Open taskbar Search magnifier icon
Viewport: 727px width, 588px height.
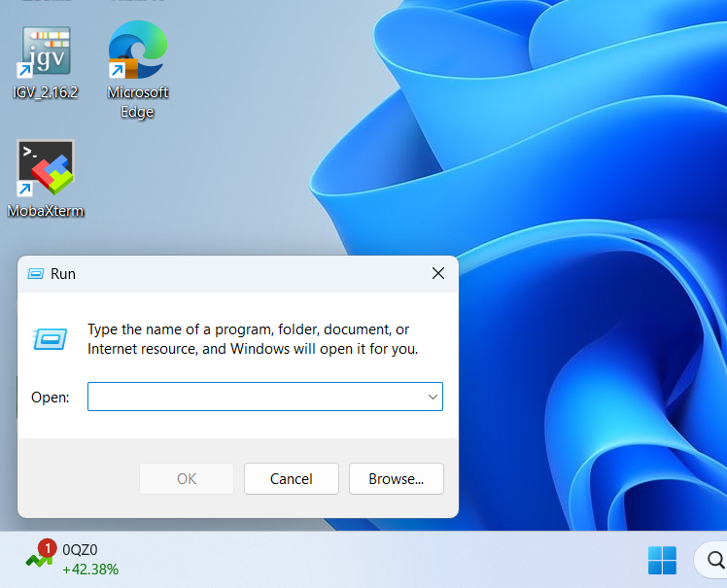click(713, 560)
